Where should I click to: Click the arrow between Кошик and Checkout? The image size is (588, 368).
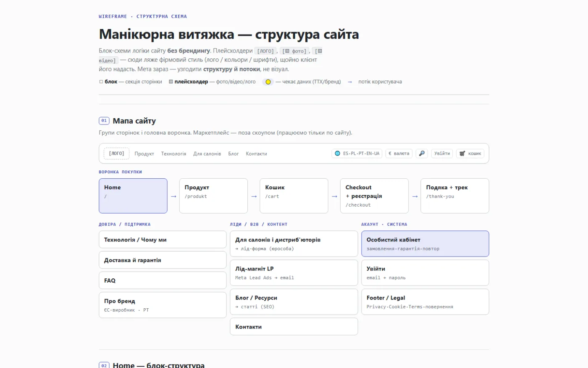point(334,196)
